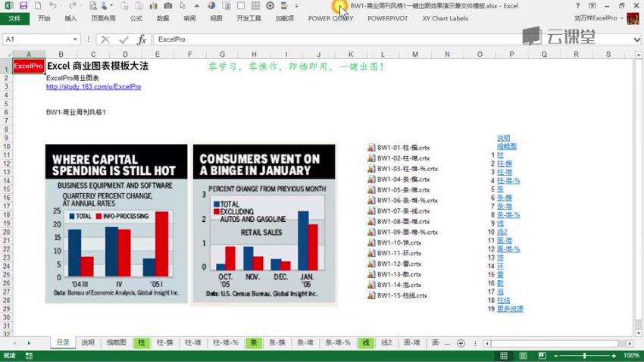This screenshot has width=644, height=362.
Task: Click the formula bar input showing ExcelPro
Action: (x=392, y=39)
